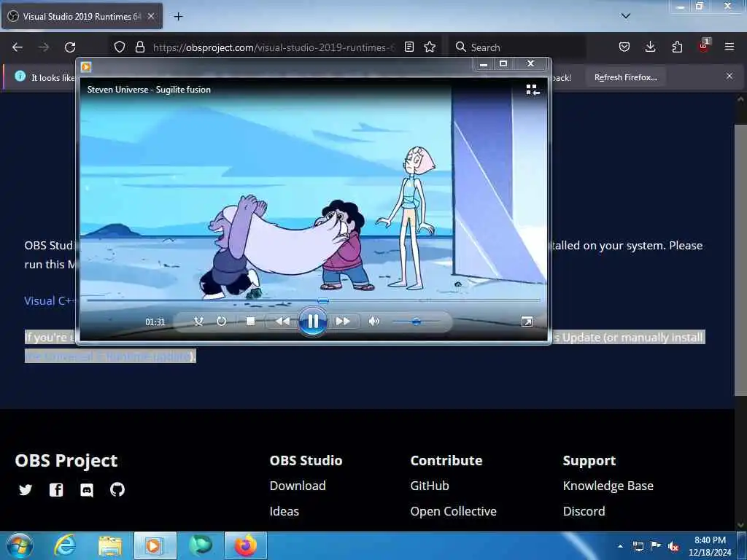
Task: Open Pocket save icon
Action: pyautogui.click(x=624, y=47)
